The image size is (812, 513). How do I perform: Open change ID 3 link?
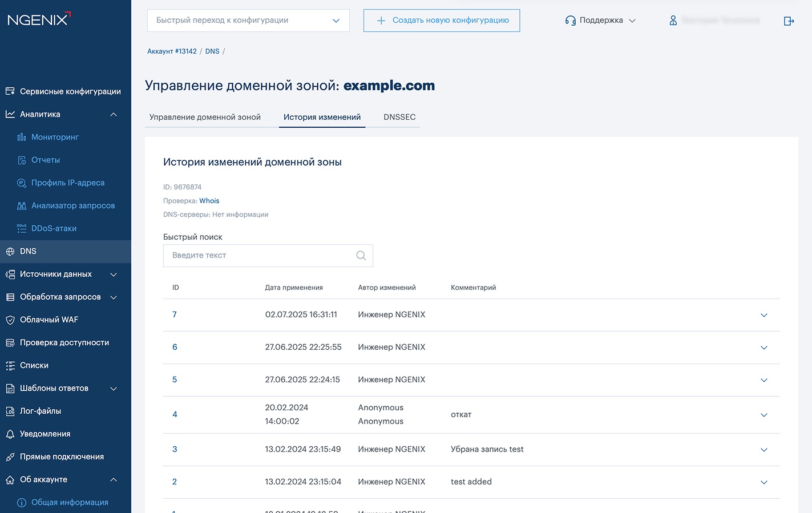click(x=175, y=449)
